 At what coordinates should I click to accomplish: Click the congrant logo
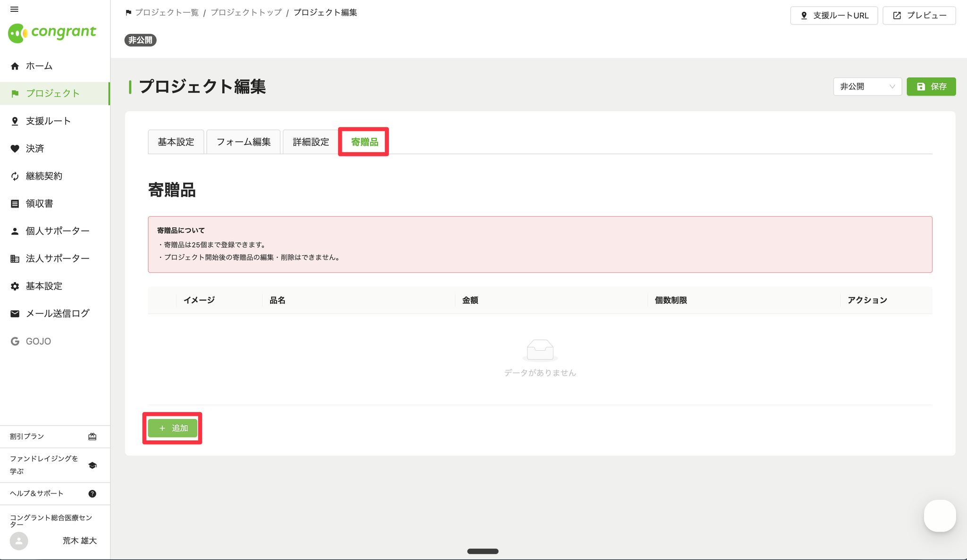click(52, 33)
